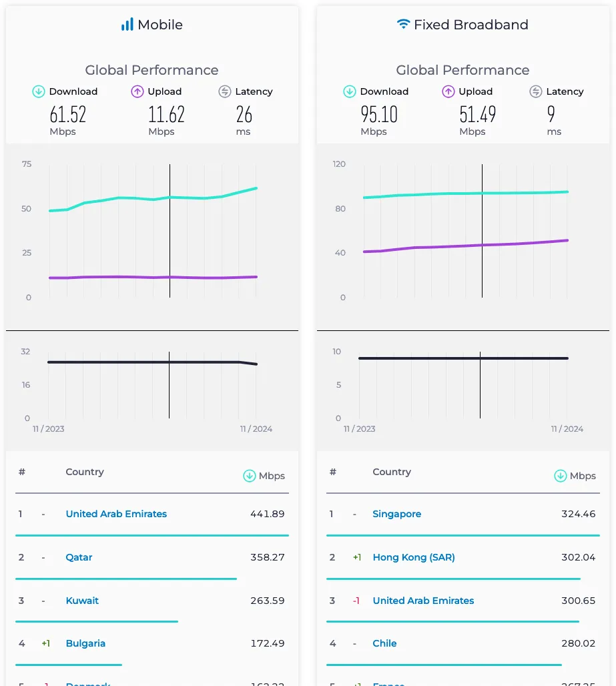This screenshot has height=686, width=616.
Task: Click the Mobile signal bars icon
Action: click(x=127, y=25)
